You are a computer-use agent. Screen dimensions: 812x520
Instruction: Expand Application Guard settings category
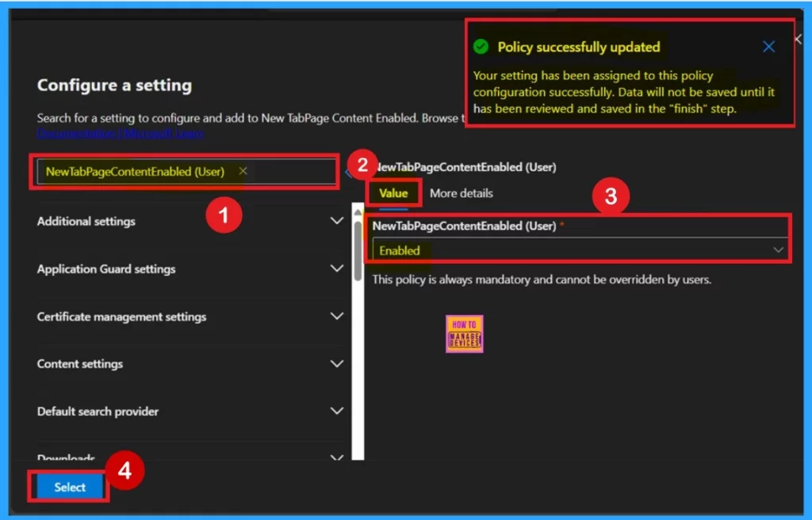coord(336,268)
